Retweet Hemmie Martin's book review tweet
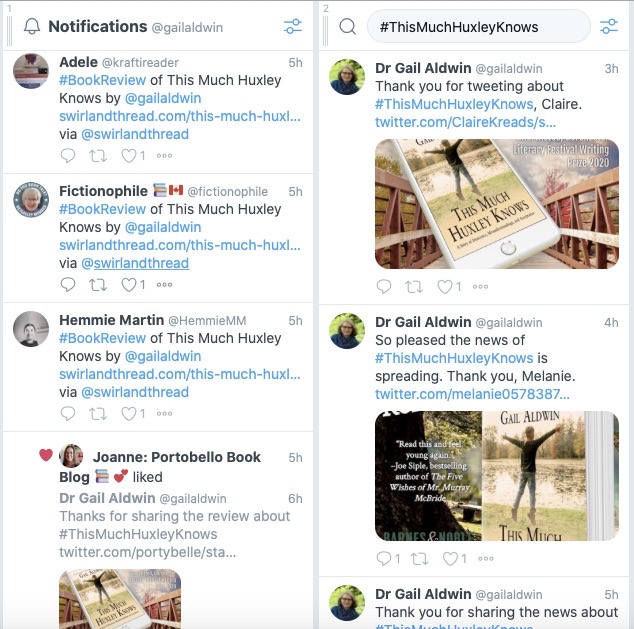This screenshot has width=634, height=629. pyautogui.click(x=98, y=413)
